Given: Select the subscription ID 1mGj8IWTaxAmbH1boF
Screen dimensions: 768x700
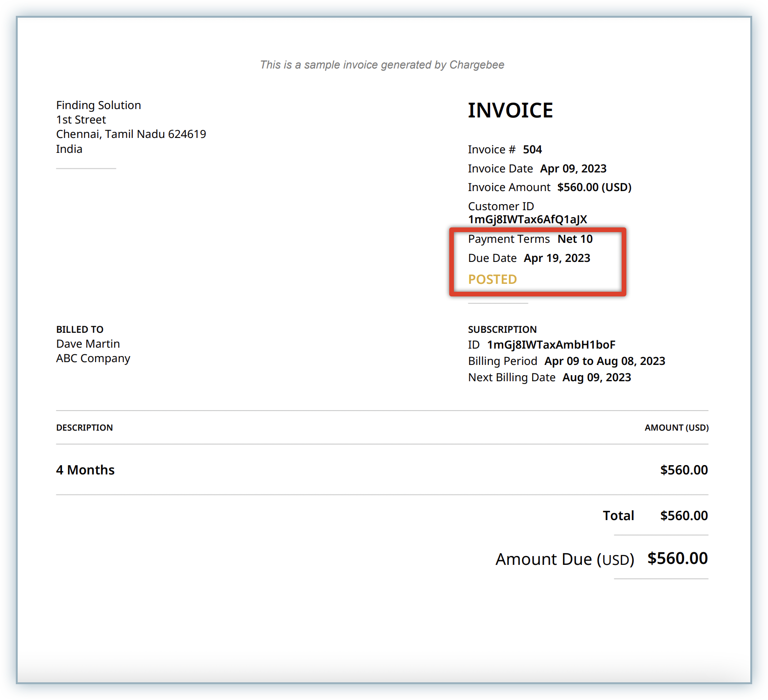Looking at the screenshot, I should pyautogui.click(x=551, y=345).
